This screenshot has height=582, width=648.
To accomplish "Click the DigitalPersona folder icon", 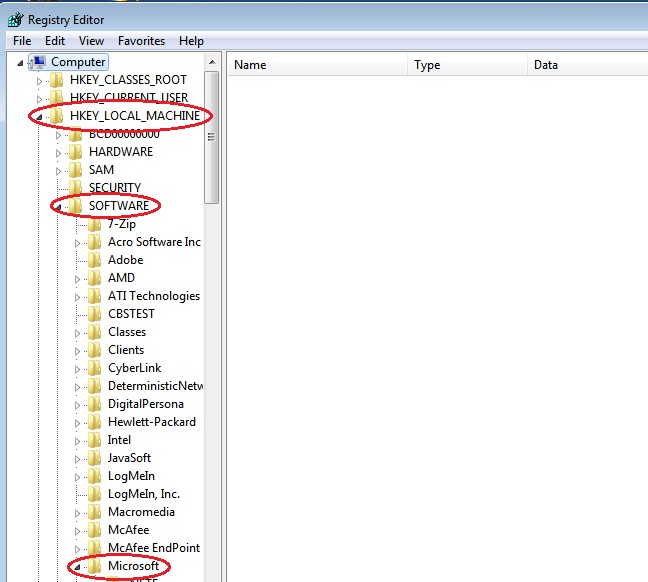I will (x=95, y=404).
